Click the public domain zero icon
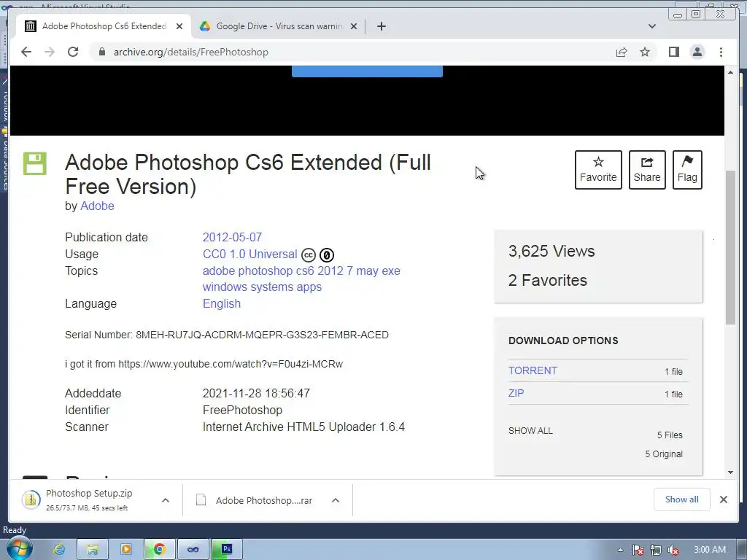747x560 pixels. coord(326,255)
